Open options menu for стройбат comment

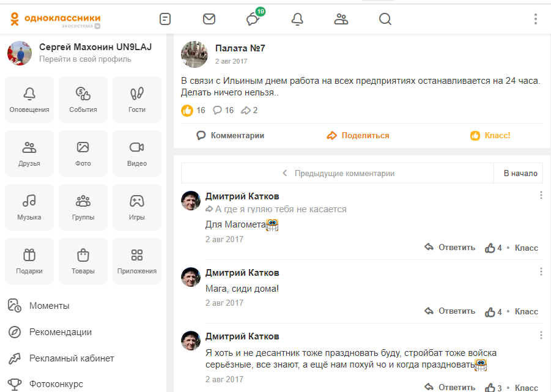coord(541,335)
